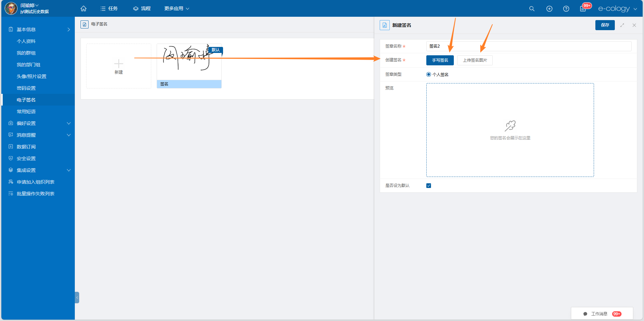This screenshot has width=644, height=321.
Task: Click the 保存 button
Action: pyautogui.click(x=605, y=25)
